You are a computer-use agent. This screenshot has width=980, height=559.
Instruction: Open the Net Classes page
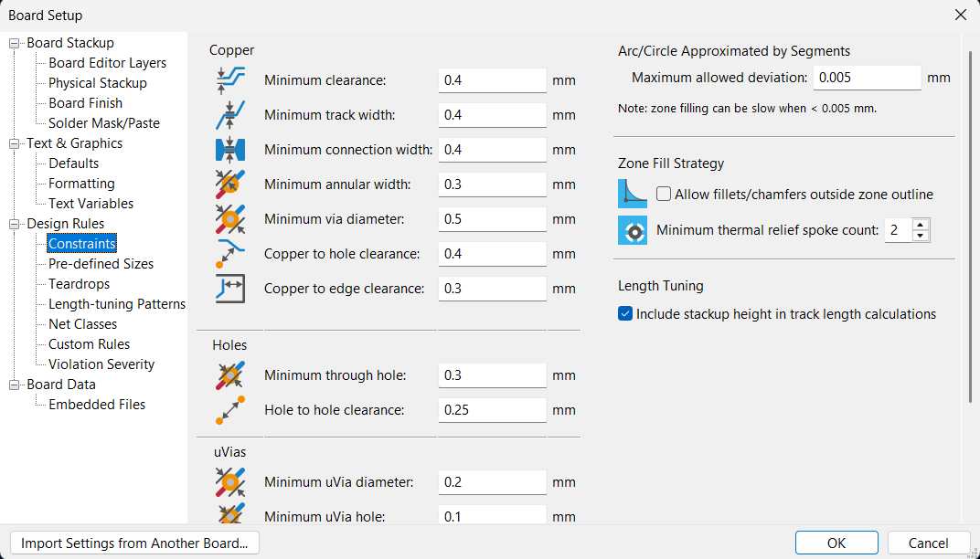pos(82,324)
